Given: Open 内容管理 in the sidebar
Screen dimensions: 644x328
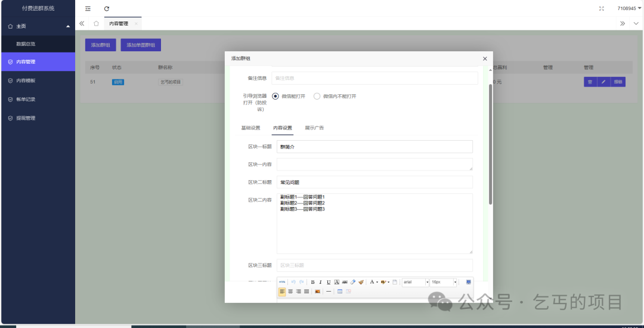Looking at the screenshot, I should point(38,62).
